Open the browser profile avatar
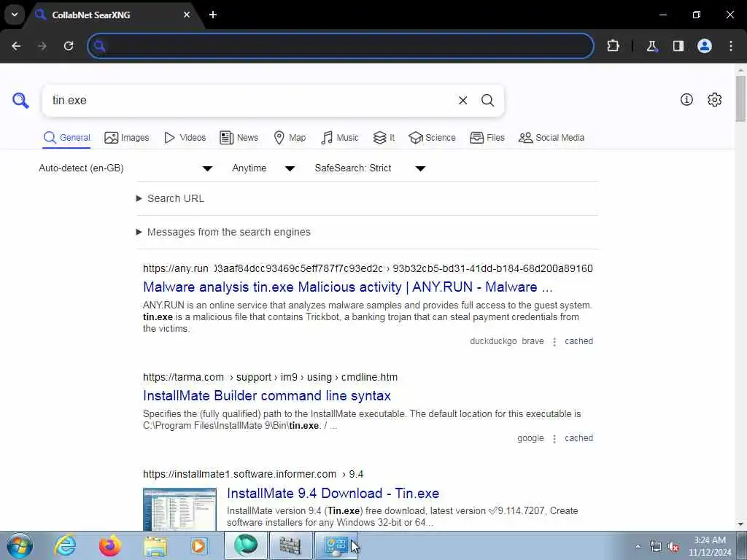This screenshot has height=560, width=747. coord(705,46)
